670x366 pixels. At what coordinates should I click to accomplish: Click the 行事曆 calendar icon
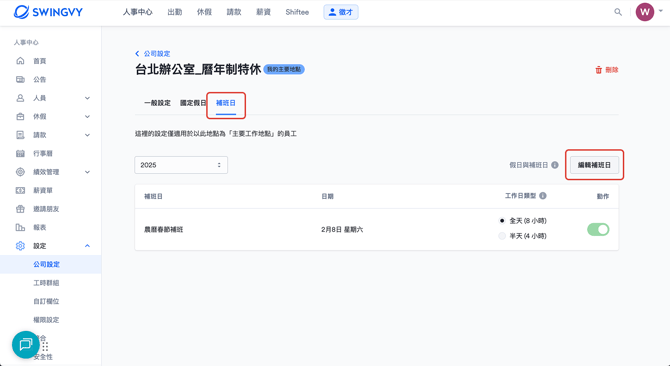[20, 153]
